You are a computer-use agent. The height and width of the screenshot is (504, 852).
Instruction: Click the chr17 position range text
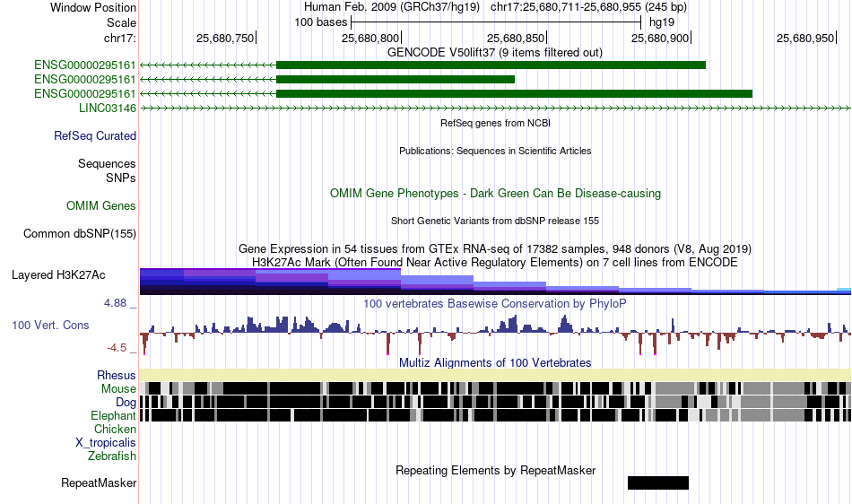(x=588, y=7)
